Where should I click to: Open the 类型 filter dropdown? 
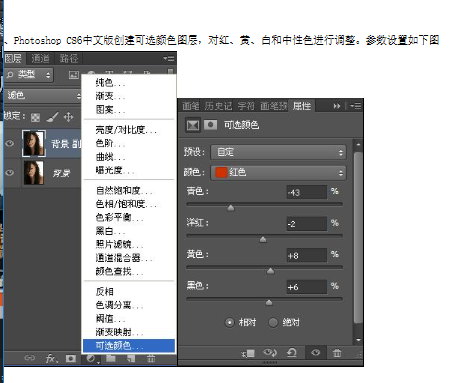click(29, 75)
